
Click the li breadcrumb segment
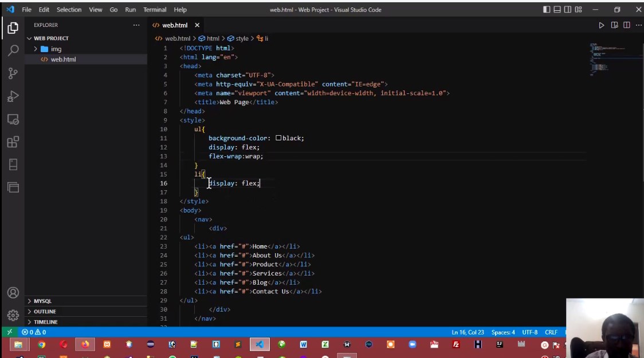262,38
